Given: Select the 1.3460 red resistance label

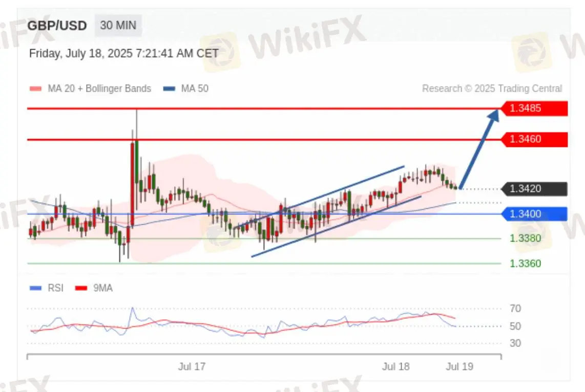Looking at the screenshot, I should pos(534,139).
